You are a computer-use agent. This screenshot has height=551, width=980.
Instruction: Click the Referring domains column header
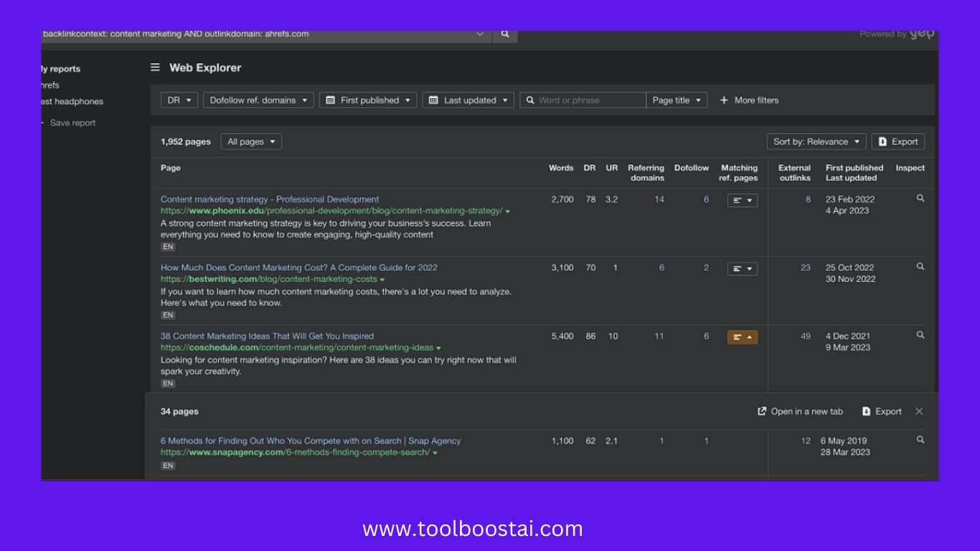point(646,173)
